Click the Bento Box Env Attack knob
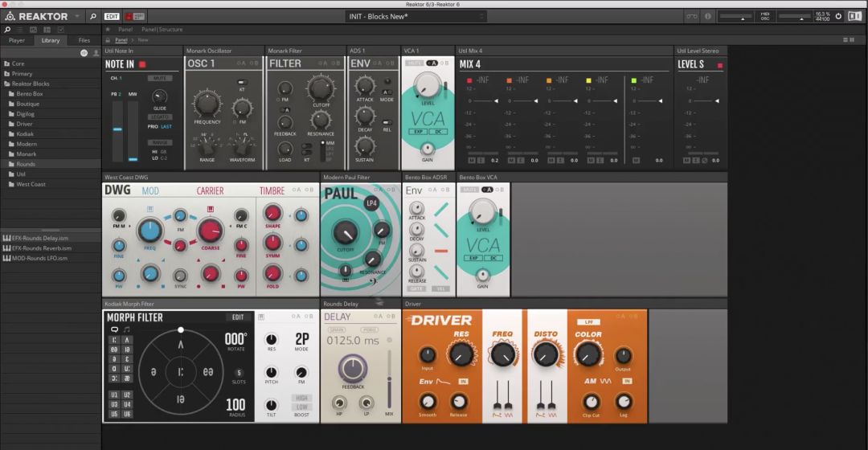Image resolution: width=868 pixels, height=450 pixels. (x=416, y=208)
